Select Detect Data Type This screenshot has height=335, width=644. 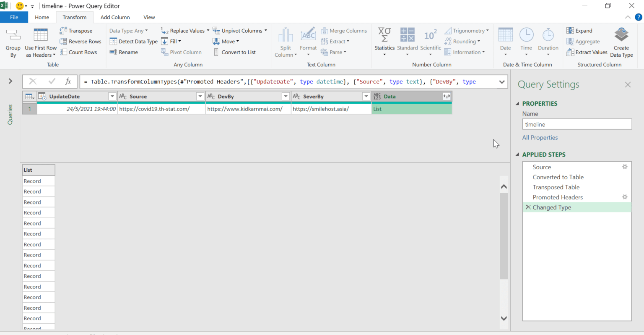(133, 41)
